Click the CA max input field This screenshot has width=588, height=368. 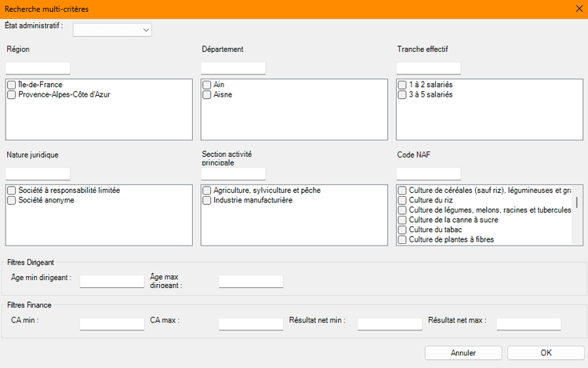click(251, 323)
